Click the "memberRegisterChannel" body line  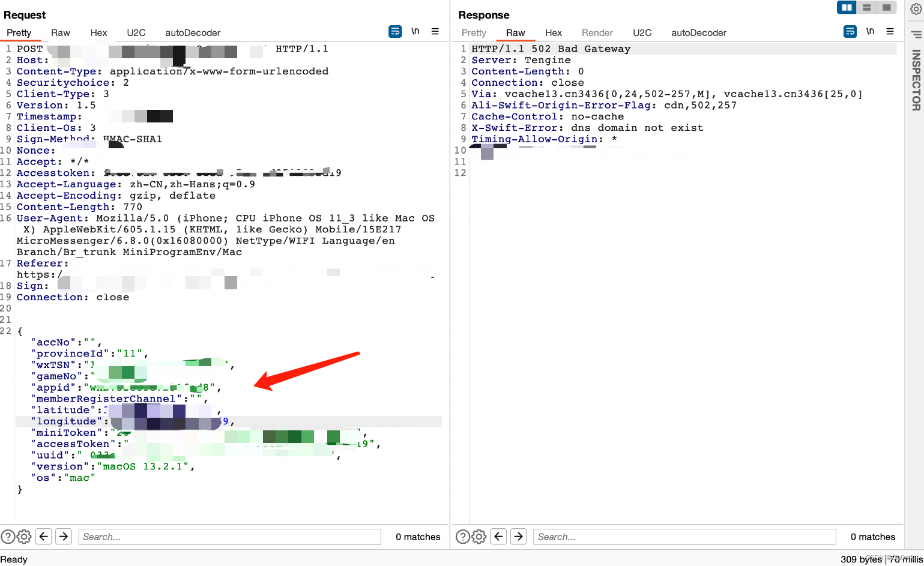click(x=119, y=399)
